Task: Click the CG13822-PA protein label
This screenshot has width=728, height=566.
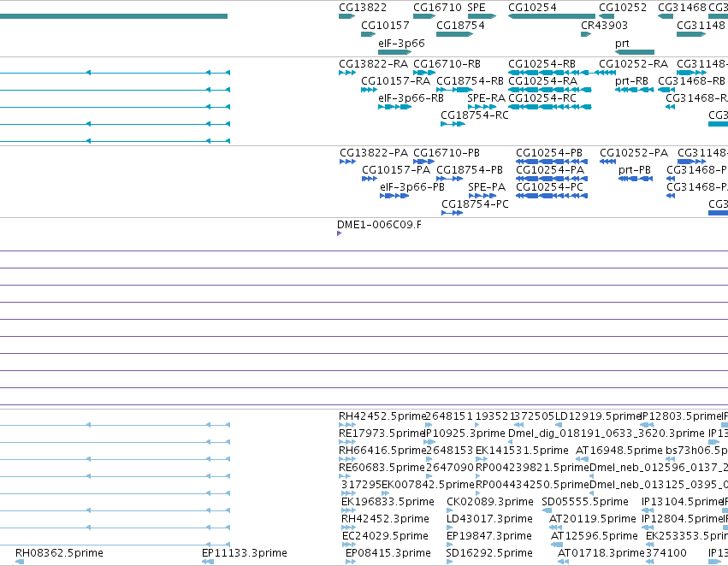Action: 374,153
